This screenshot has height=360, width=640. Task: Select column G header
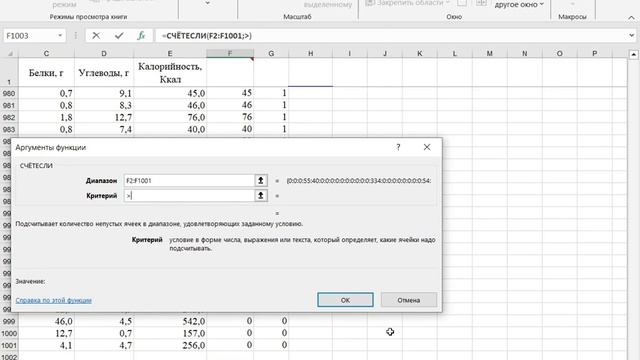point(271,53)
